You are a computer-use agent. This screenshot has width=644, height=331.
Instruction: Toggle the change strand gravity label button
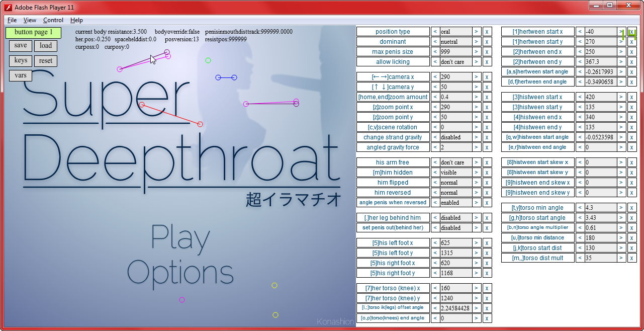[x=393, y=137]
